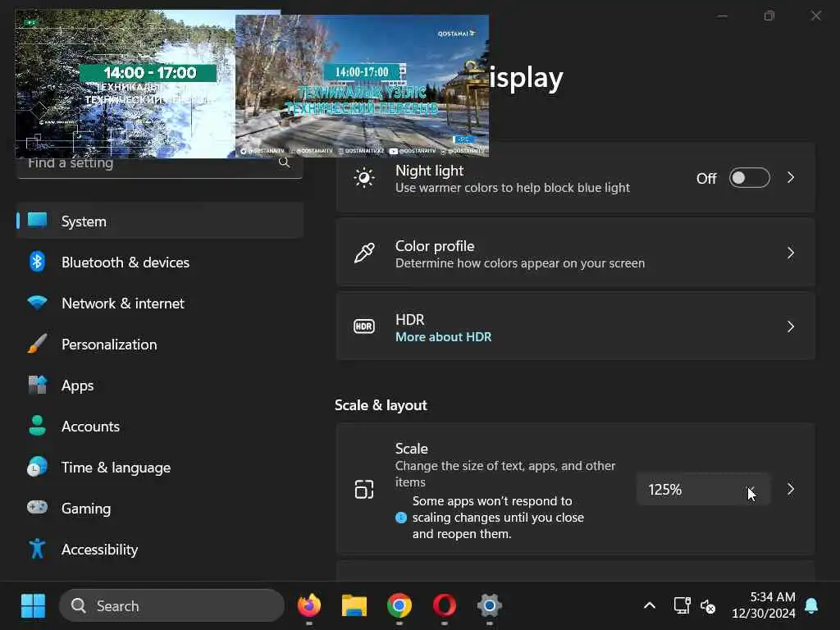Viewport: 840px width, 630px height.
Task: Open the Scale 125% dropdown
Action: pyautogui.click(x=703, y=489)
